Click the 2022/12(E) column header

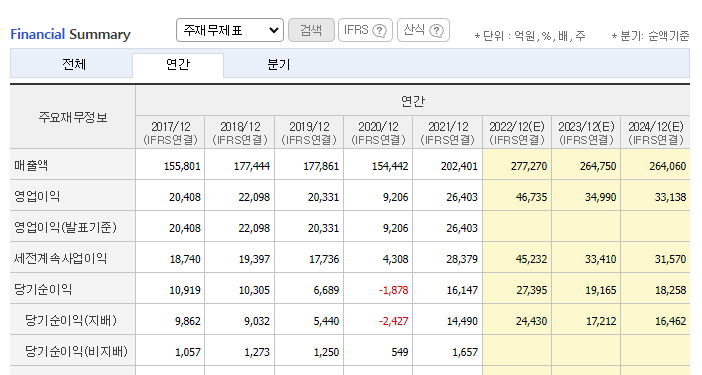tap(517, 132)
